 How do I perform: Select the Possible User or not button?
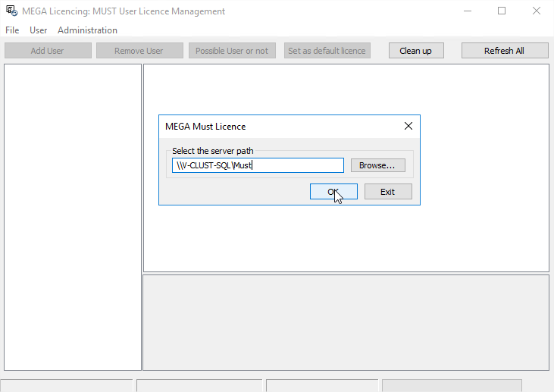point(232,51)
